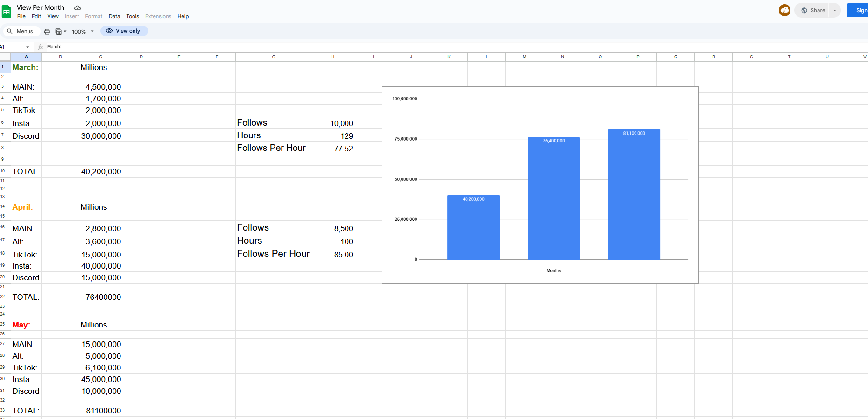
Task: Click the View only mode button
Action: click(x=124, y=31)
